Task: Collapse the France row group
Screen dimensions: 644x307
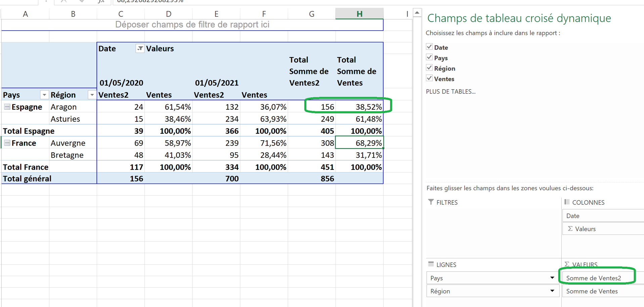Action: (7, 143)
